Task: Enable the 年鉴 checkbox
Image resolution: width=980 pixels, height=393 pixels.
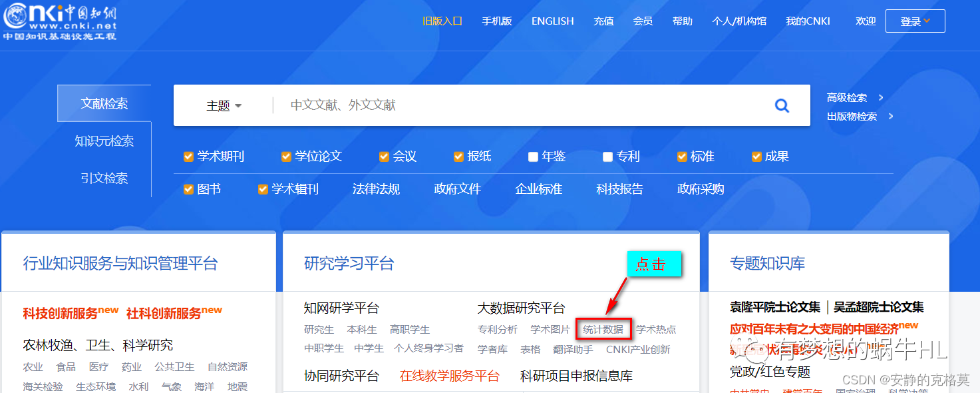Action: tap(533, 157)
